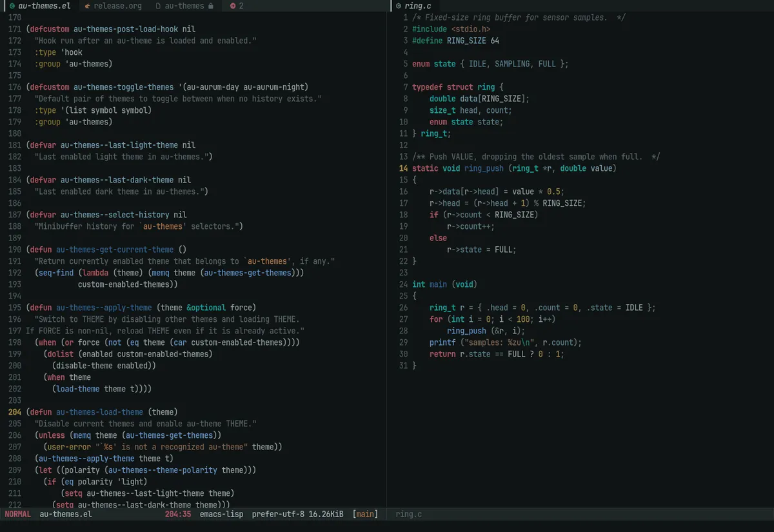Image resolution: width=774 pixels, height=532 pixels.
Task: Click au-themes--last-light-theme defvar name
Action: click(119, 145)
